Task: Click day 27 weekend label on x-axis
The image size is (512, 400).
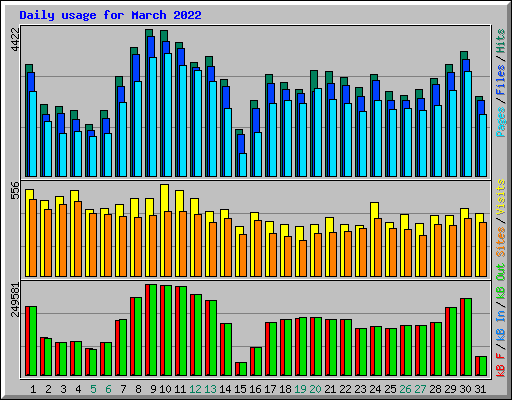Action: [420, 389]
